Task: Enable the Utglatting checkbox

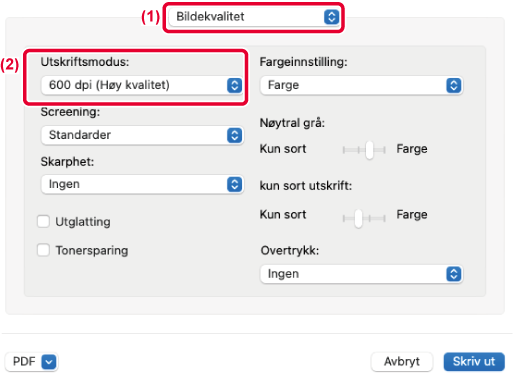Action: tap(43, 221)
